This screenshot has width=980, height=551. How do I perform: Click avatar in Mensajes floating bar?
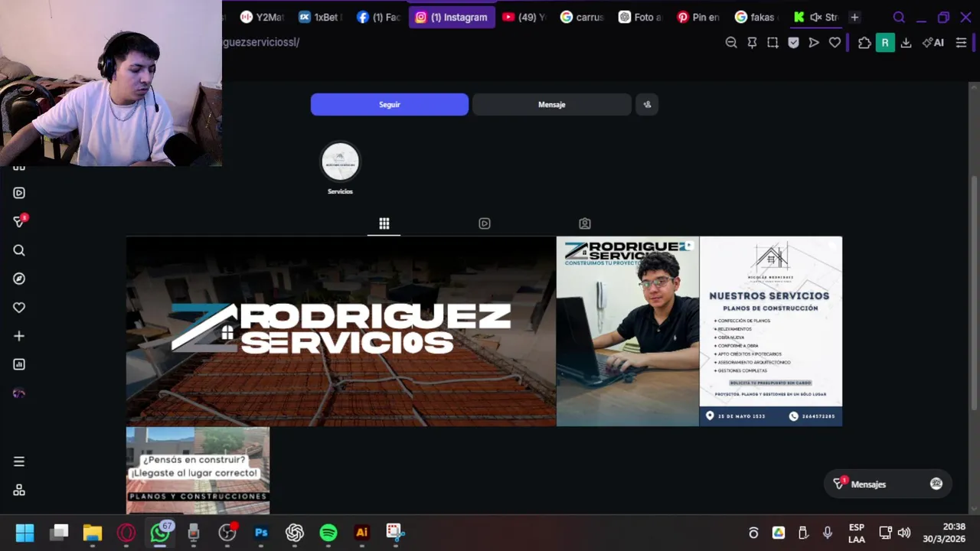coord(936,484)
